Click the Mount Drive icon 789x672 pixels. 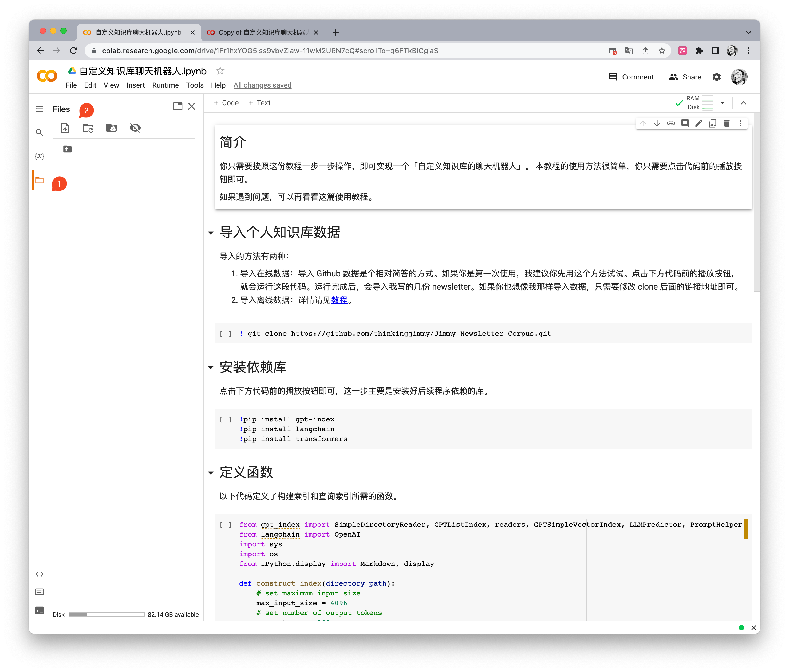coord(111,128)
